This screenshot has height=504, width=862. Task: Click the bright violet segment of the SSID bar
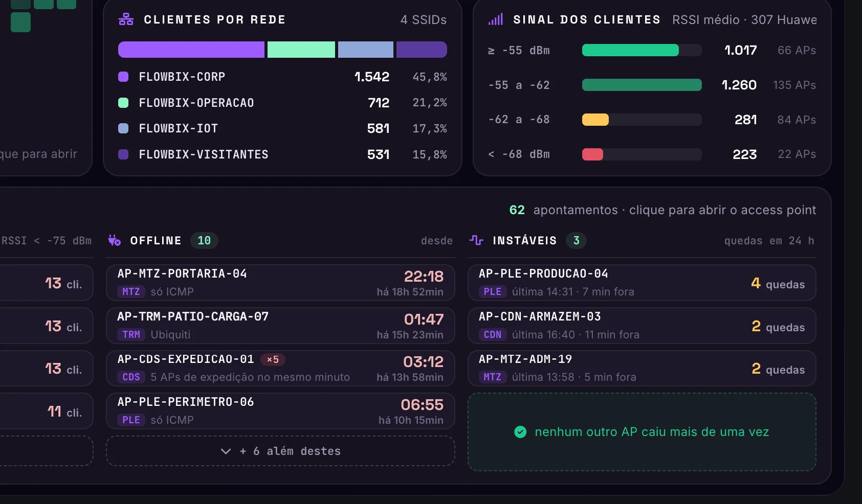click(x=191, y=50)
